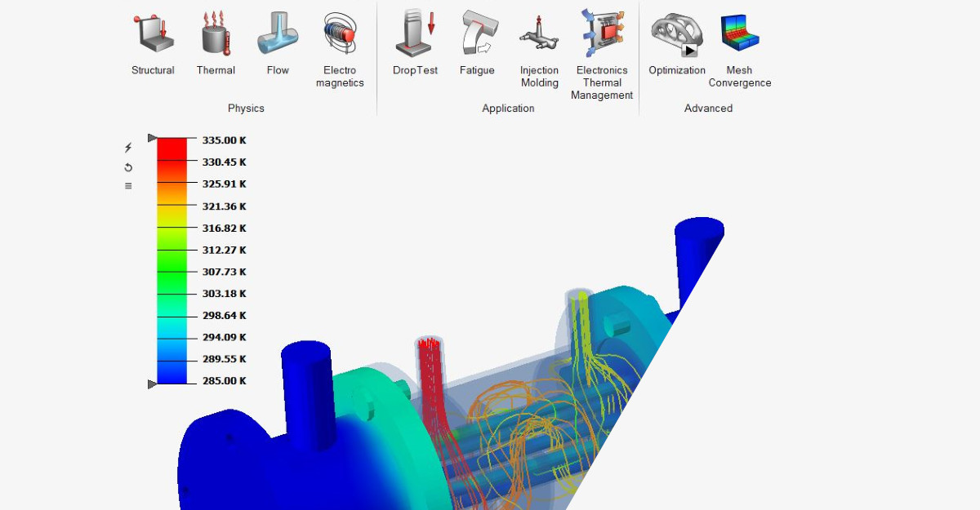980x510 pixels.
Task: Launch the Mesh Convergence tool
Action: pyautogui.click(x=738, y=33)
